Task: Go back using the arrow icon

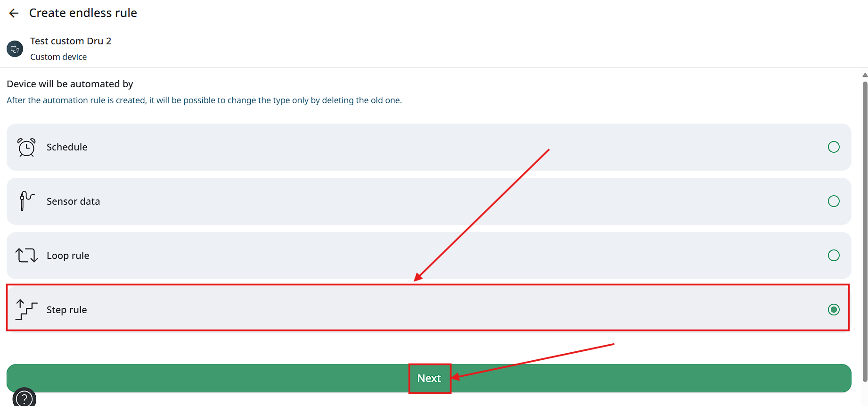Action: (14, 13)
